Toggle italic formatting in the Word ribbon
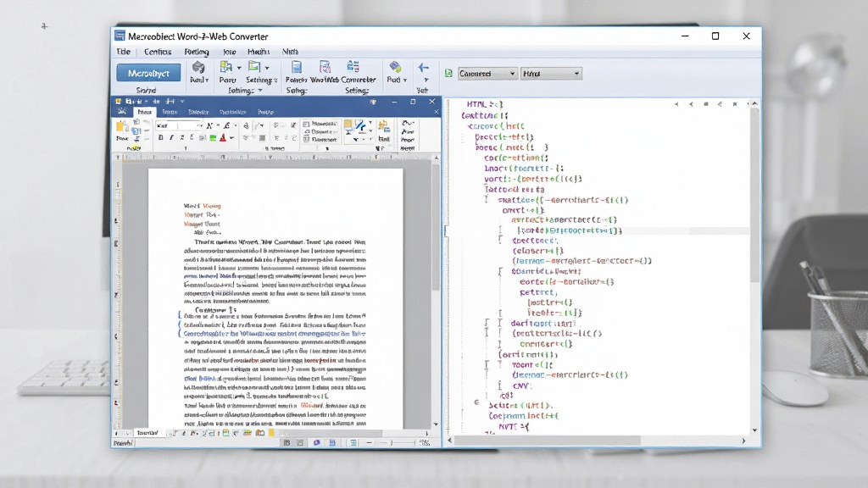Screen dimensions: 868x488 tap(171, 138)
